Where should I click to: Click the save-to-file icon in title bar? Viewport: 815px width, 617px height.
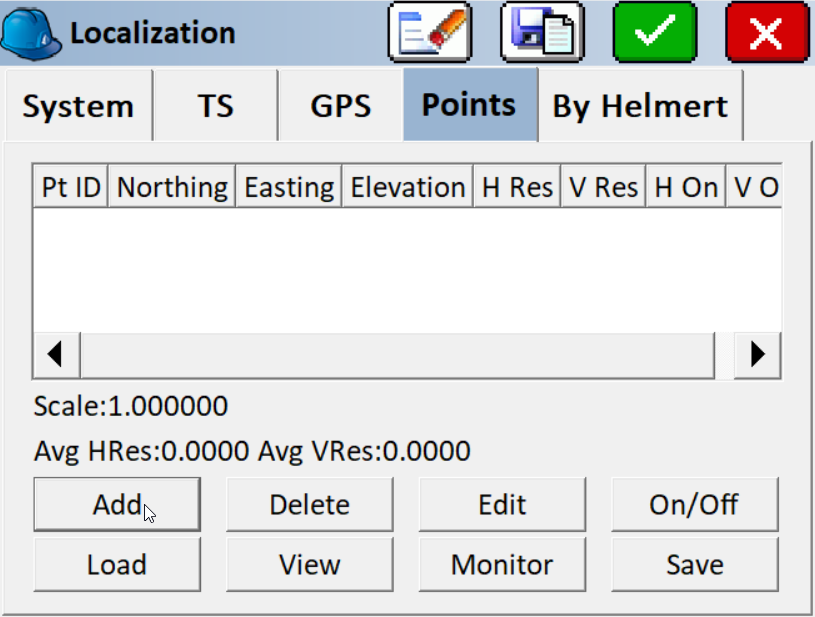(540, 30)
